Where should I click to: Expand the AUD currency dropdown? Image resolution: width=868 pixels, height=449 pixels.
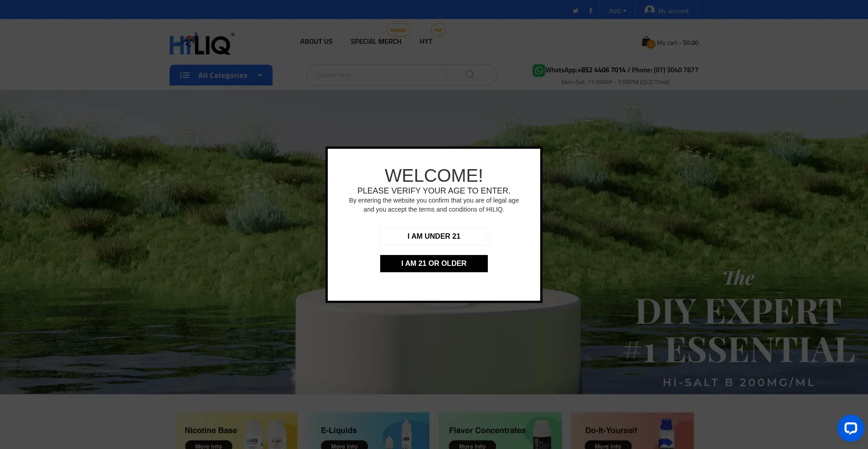tap(617, 11)
